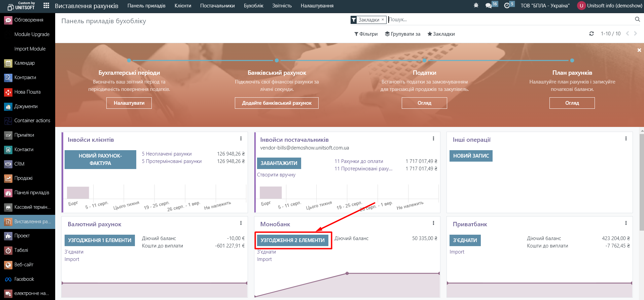Open Інвойси клієнтів card options menu

click(x=241, y=139)
